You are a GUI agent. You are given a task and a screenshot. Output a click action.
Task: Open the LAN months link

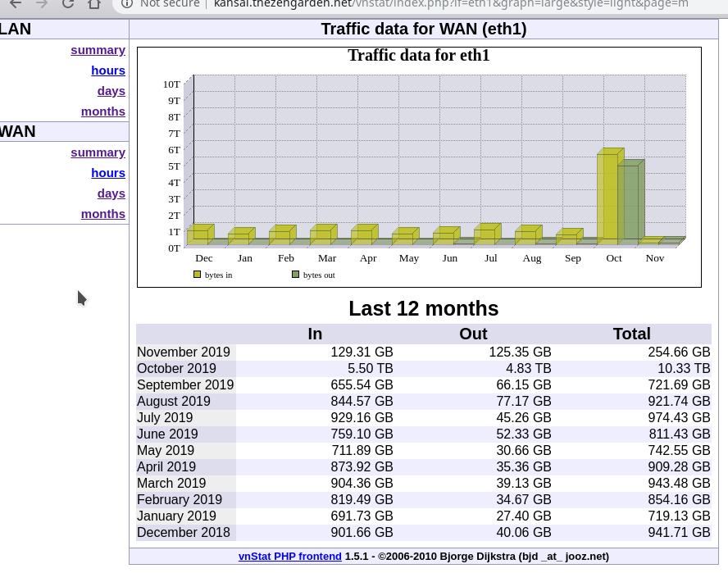coord(103,111)
